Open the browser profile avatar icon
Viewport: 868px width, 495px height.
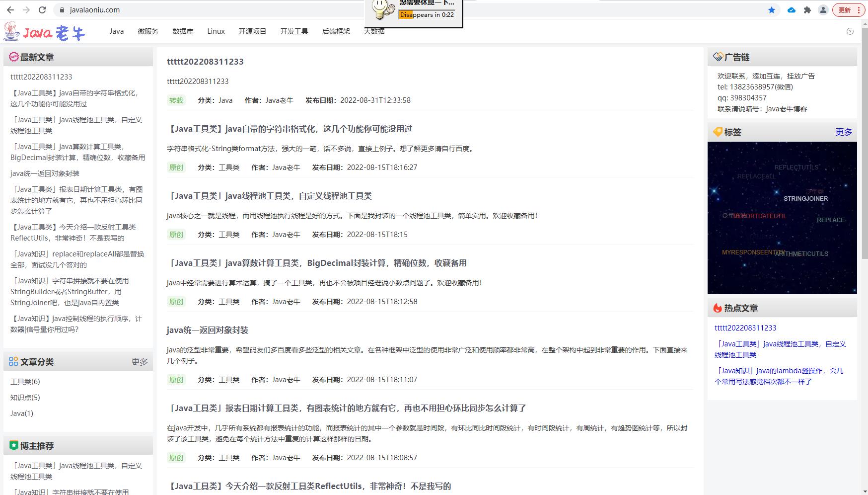click(824, 9)
